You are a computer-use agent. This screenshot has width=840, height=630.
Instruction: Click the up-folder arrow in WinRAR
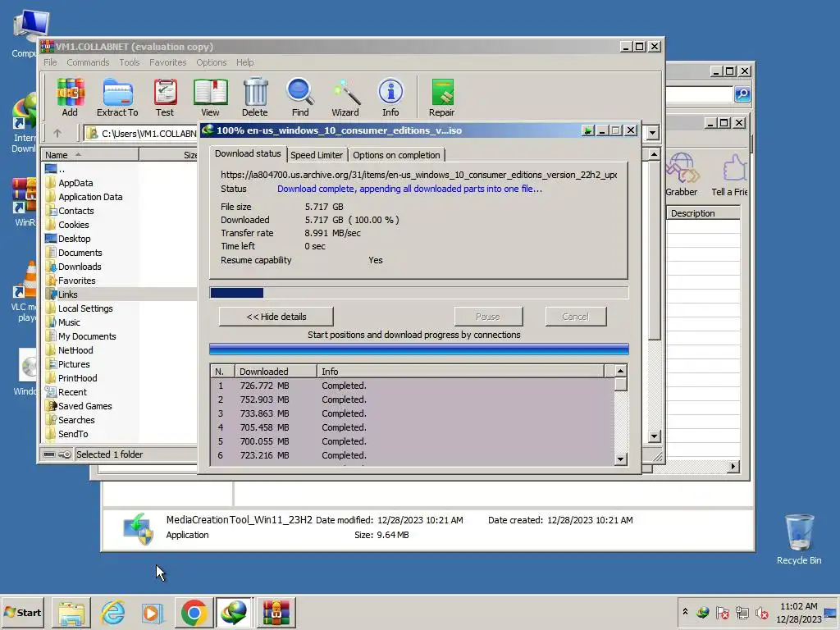coord(57,133)
